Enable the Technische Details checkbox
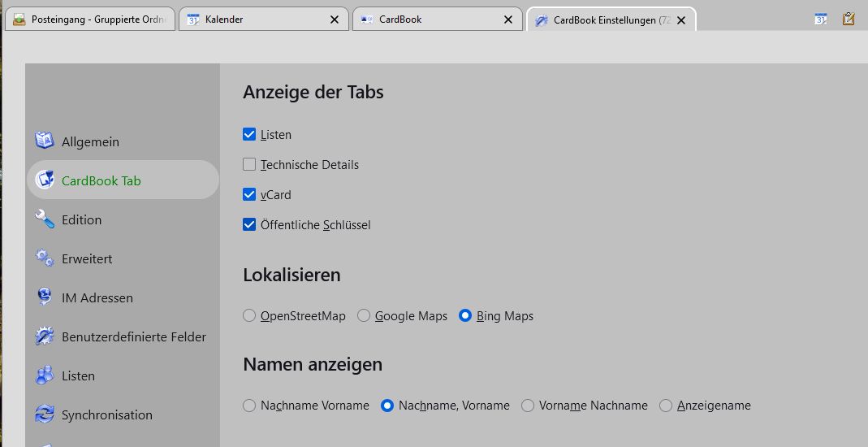Image resolution: width=868 pixels, height=447 pixels. (x=249, y=164)
